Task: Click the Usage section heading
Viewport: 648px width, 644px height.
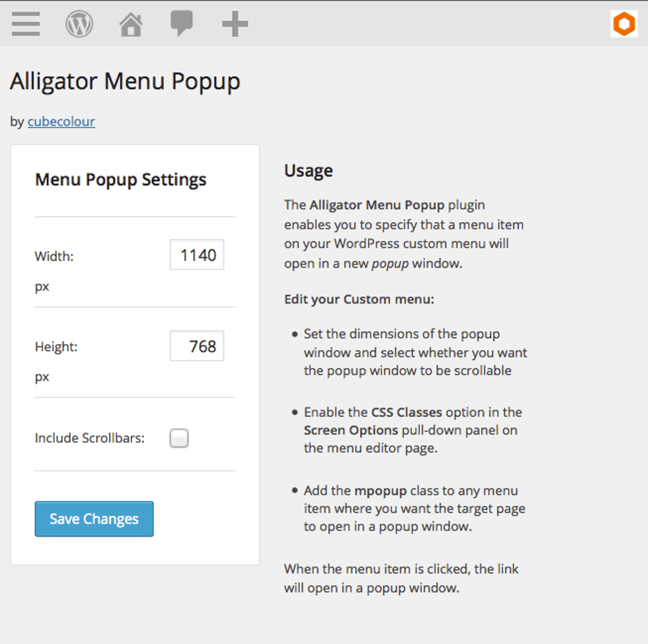Action: [x=307, y=170]
